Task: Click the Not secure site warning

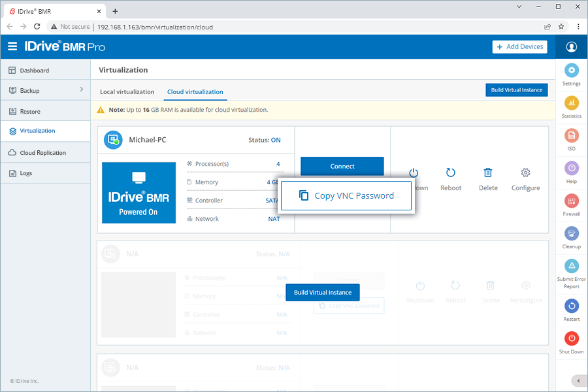Action: pyautogui.click(x=71, y=27)
